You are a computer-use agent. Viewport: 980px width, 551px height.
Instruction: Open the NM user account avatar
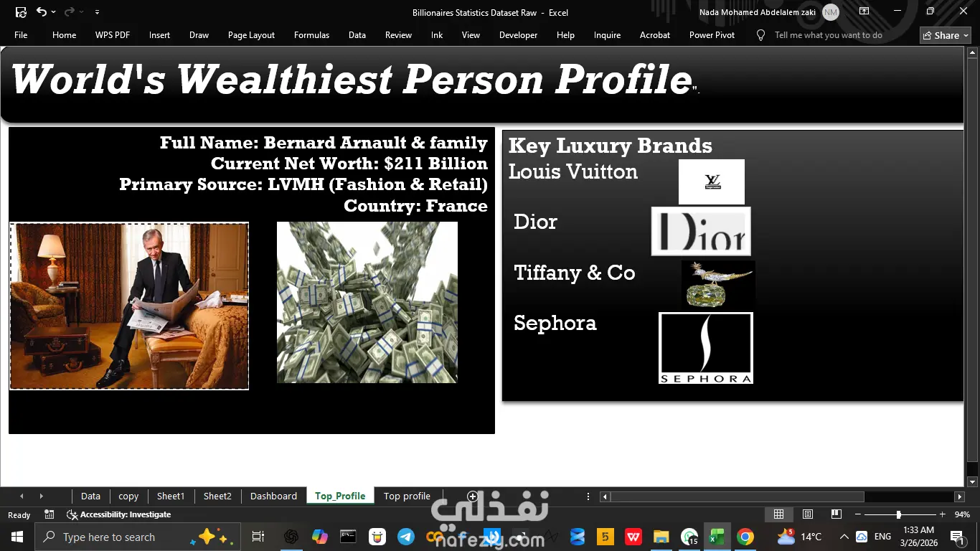coord(831,12)
